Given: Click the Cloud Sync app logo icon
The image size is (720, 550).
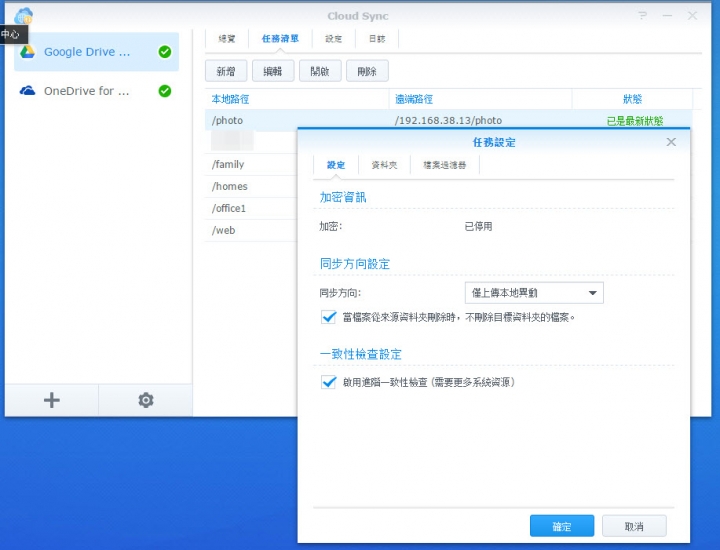Looking at the screenshot, I should tap(23, 15).
